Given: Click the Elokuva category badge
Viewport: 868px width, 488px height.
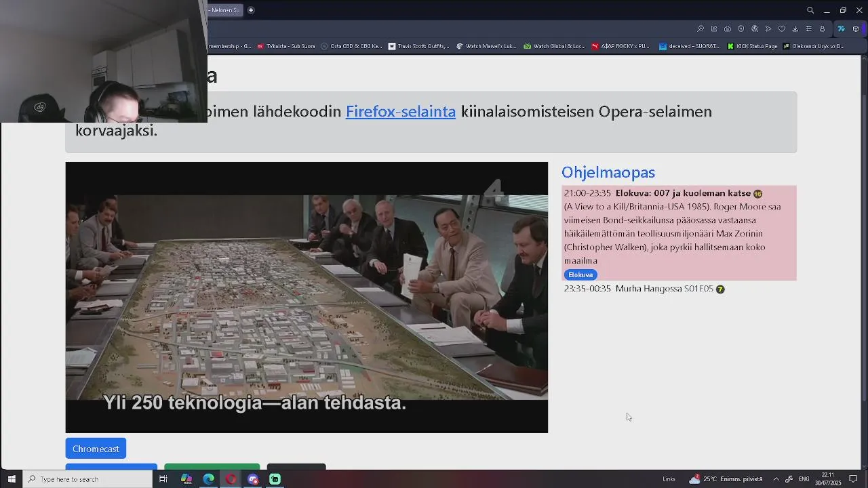Looking at the screenshot, I should [580, 274].
